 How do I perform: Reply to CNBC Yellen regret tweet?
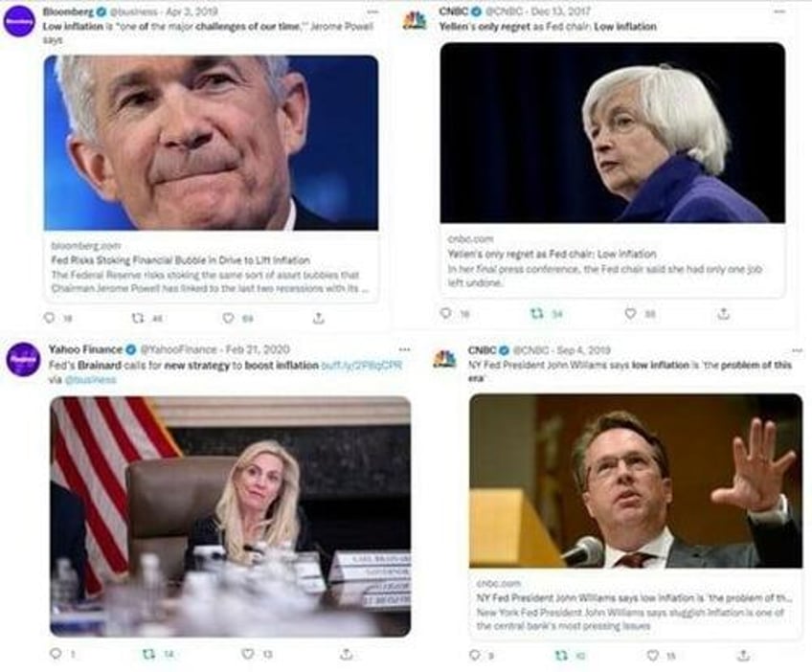tap(446, 313)
